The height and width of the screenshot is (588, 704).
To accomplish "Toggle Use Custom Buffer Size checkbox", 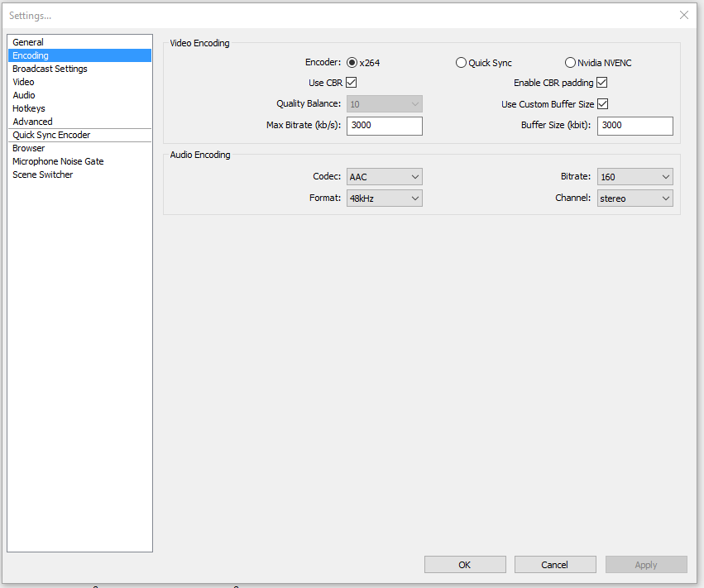I will click(602, 104).
